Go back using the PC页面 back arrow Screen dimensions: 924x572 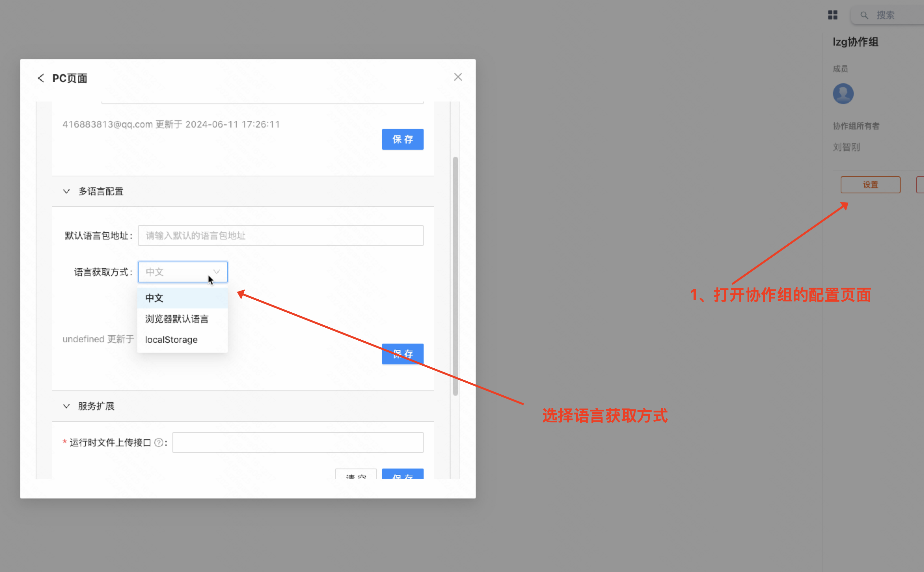(x=41, y=78)
